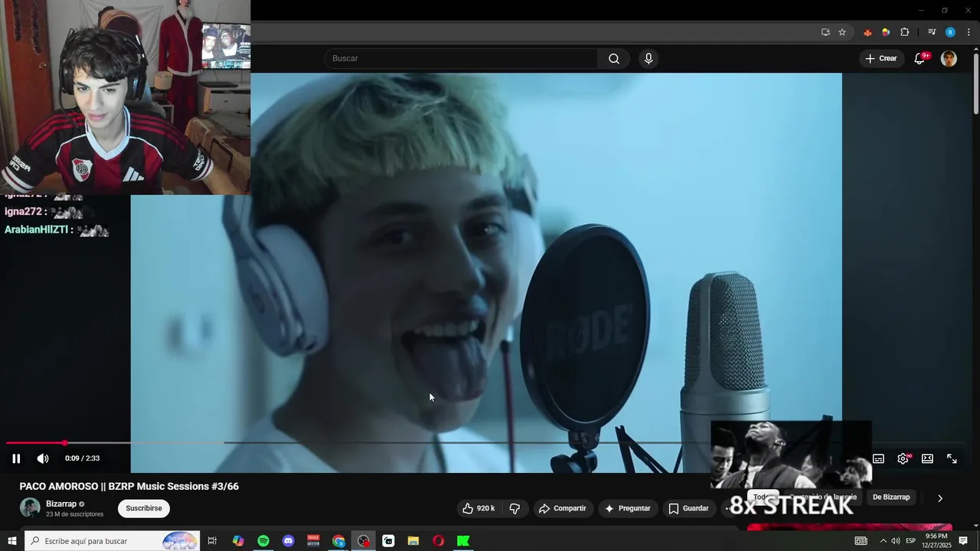Toggle subtitles on the video player
Viewport: 980px width, 551px height.
[878, 458]
